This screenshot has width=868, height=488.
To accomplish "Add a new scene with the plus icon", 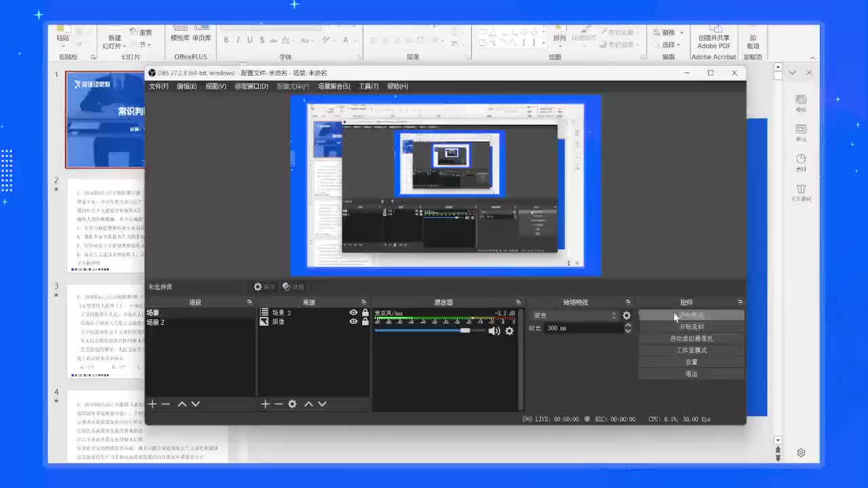I will coord(153,404).
